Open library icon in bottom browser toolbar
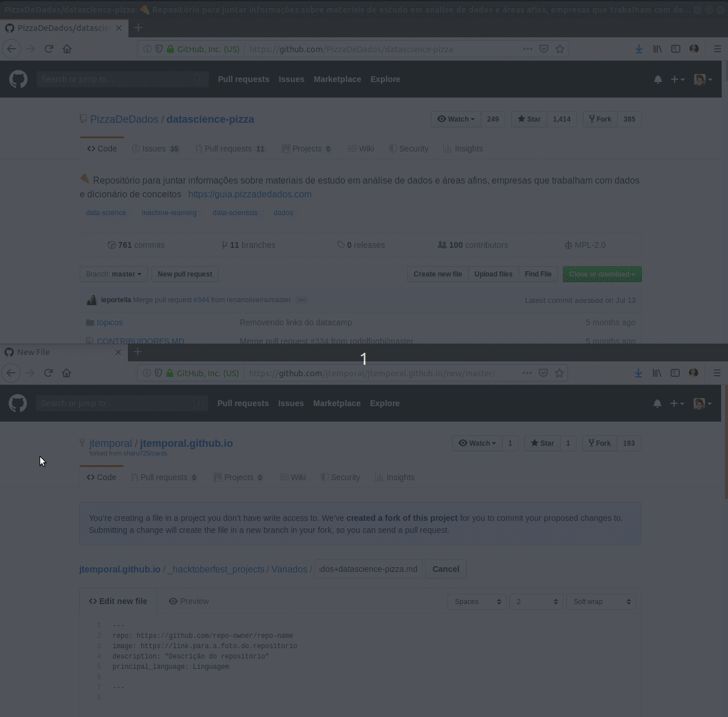 [x=657, y=373]
